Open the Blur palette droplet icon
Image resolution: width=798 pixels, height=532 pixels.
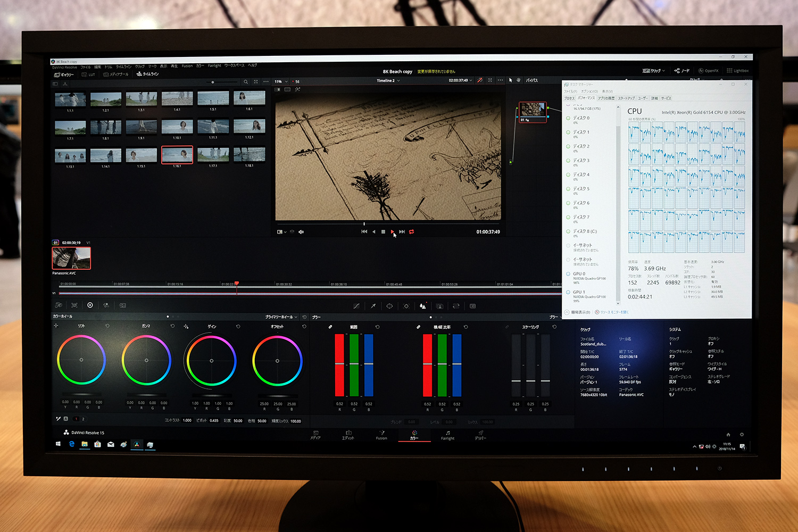click(x=422, y=306)
